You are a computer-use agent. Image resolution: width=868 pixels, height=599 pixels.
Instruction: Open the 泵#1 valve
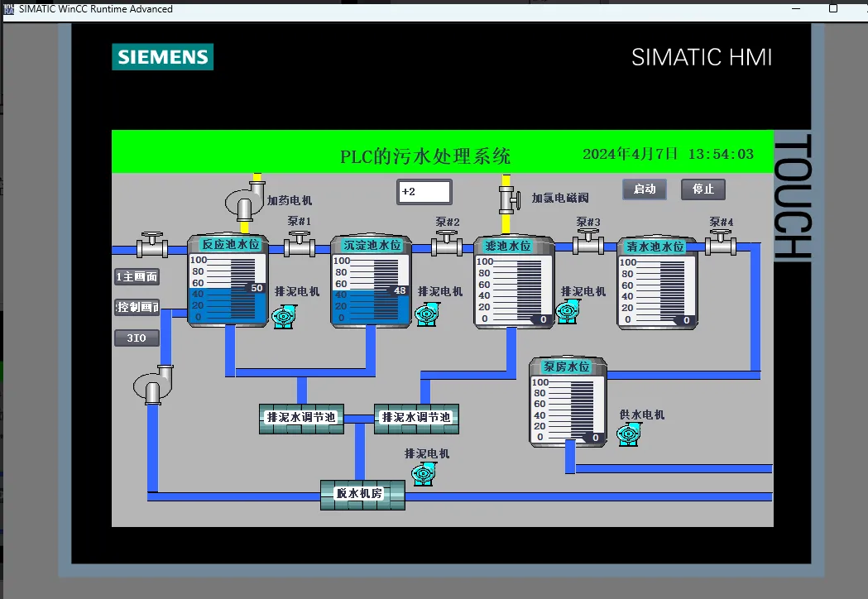point(300,243)
